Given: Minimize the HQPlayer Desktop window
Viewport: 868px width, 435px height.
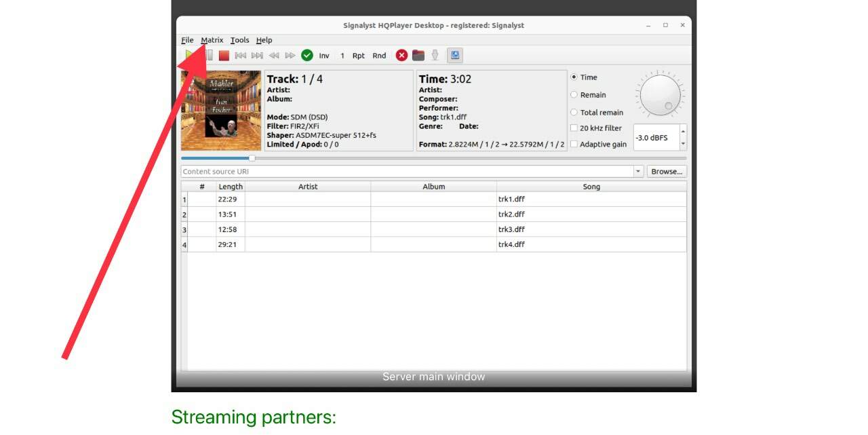Looking at the screenshot, I should pyautogui.click(x=649, y=25).
